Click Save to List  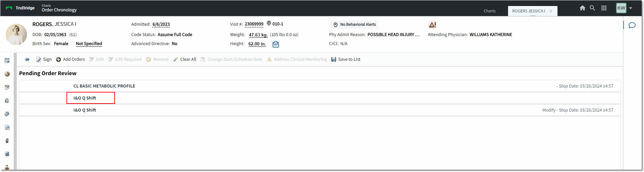346,59
